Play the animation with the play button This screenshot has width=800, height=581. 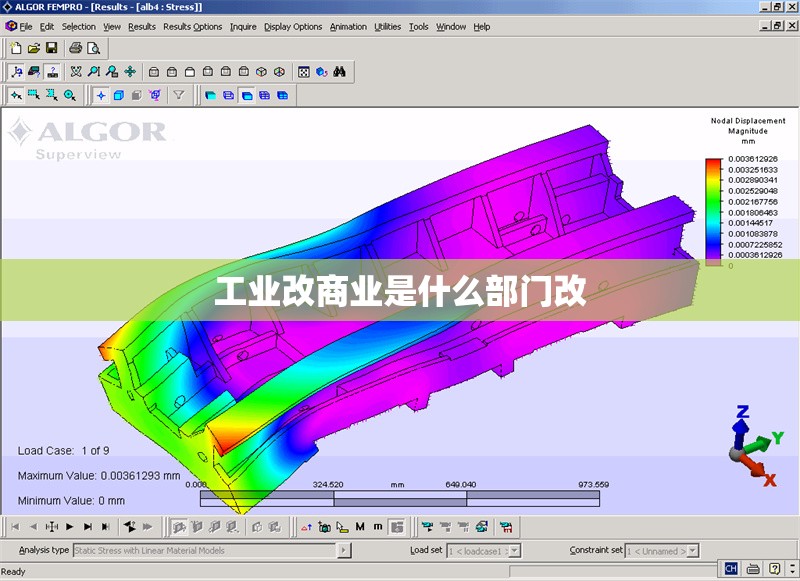pos(68,526)
